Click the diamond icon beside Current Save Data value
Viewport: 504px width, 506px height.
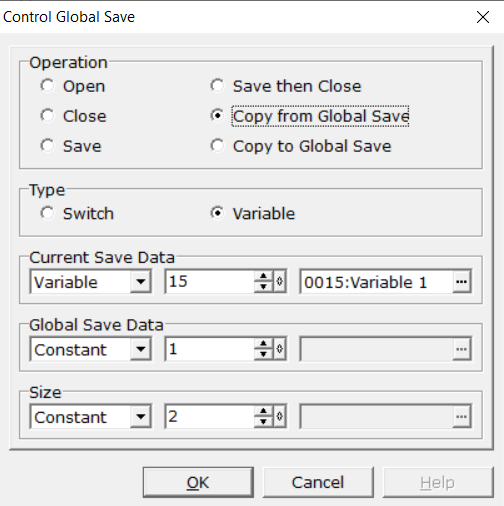[x=279, y=282]
